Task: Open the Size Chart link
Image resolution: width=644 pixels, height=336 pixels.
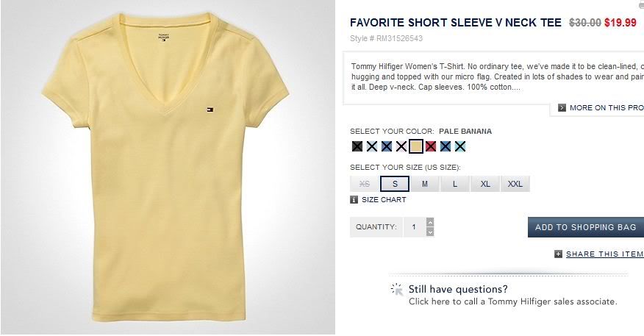Action: click(x=384, y=200)
